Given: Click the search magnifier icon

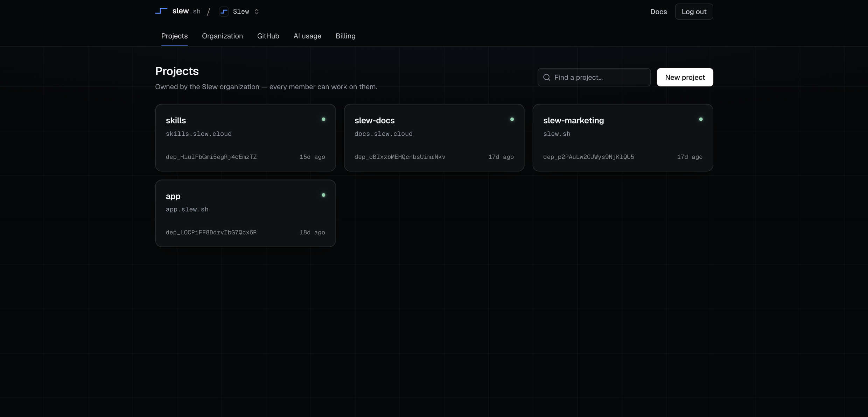Looking at the screenshot, I should click(x=547, y=77).
